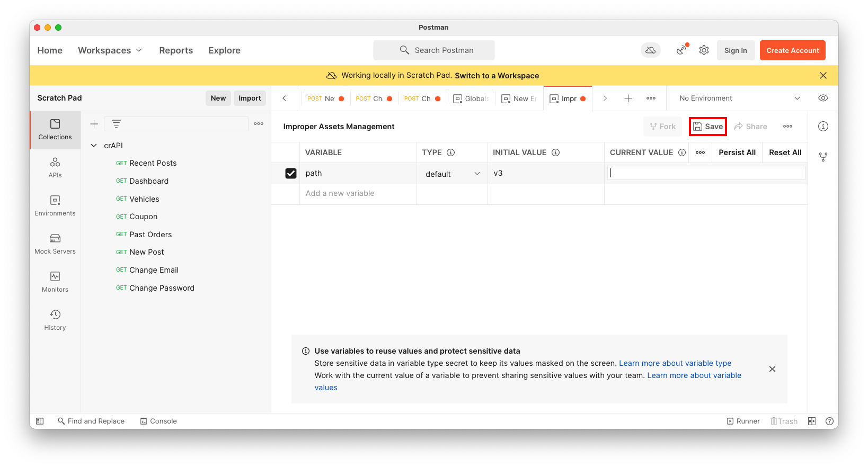Open the Collections sidebar panel

[55, 130]
